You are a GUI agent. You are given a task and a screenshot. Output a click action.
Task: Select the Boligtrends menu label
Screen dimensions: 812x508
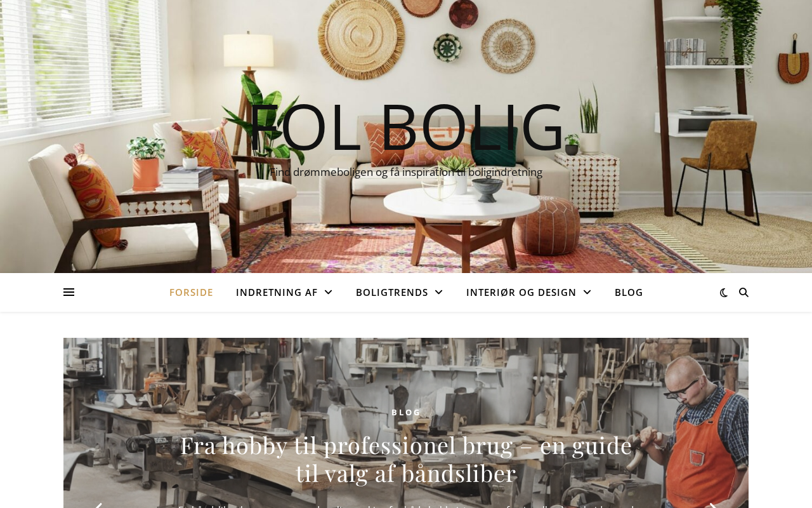tap(392, 292)
